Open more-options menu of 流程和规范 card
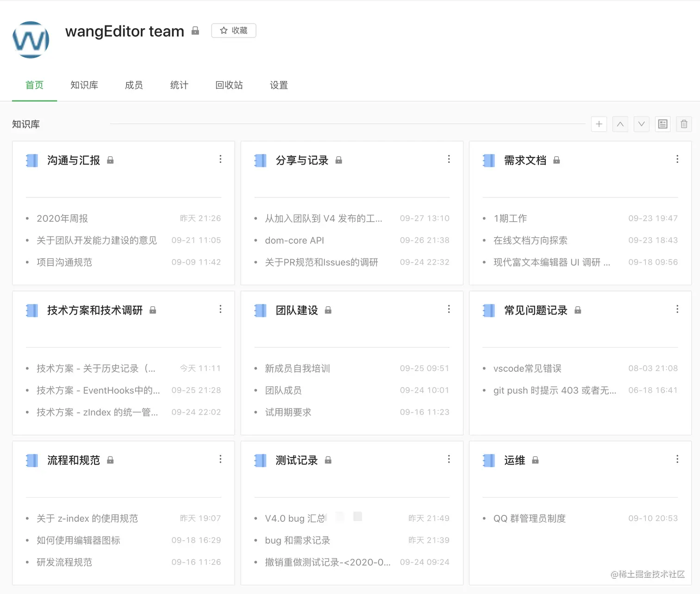700x594 pixels. 220,459
